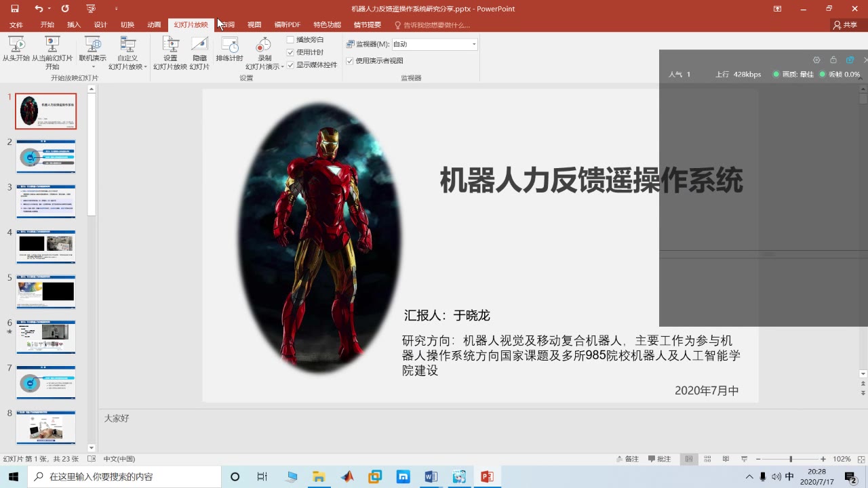Toggle the 使用演示者视图 checkbox
This screenshot has height=488, width=868.
(x=350, y=60)
